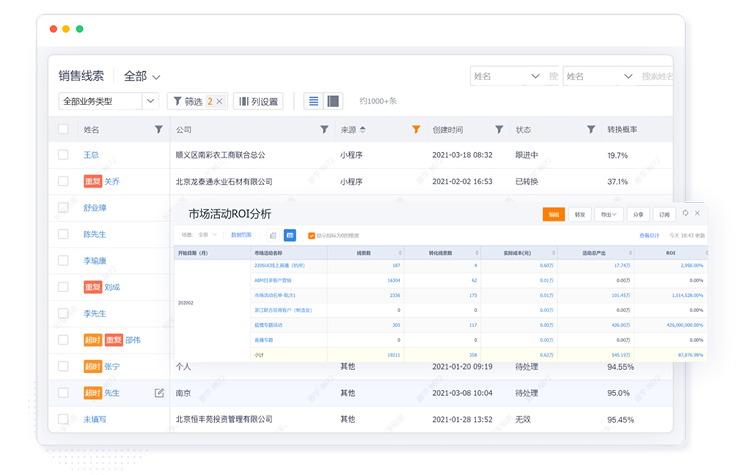This screenshot has height=475, width=744.
Task: Click the 查看总计 link in ROI panel
Action: (x=649, y=235)
